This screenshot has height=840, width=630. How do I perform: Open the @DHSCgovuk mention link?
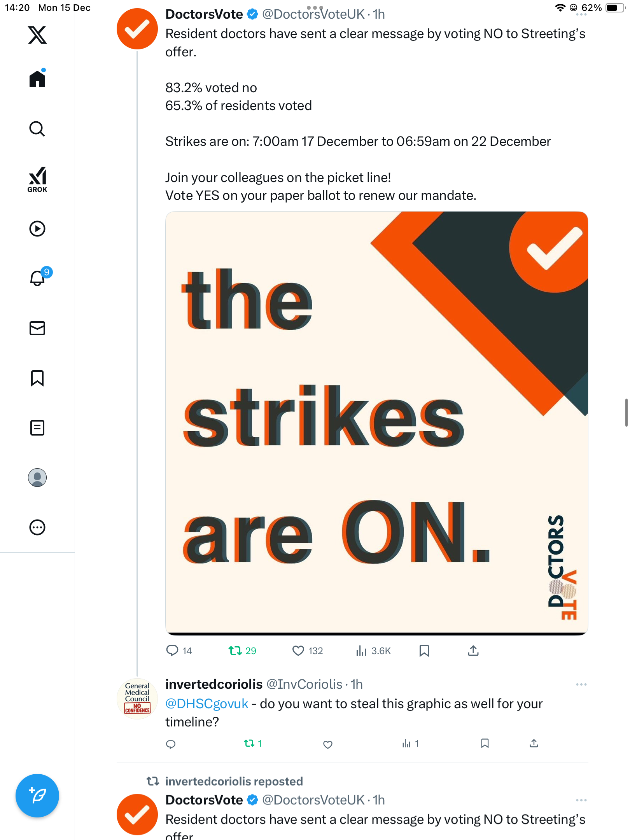[x=206, y=704]
